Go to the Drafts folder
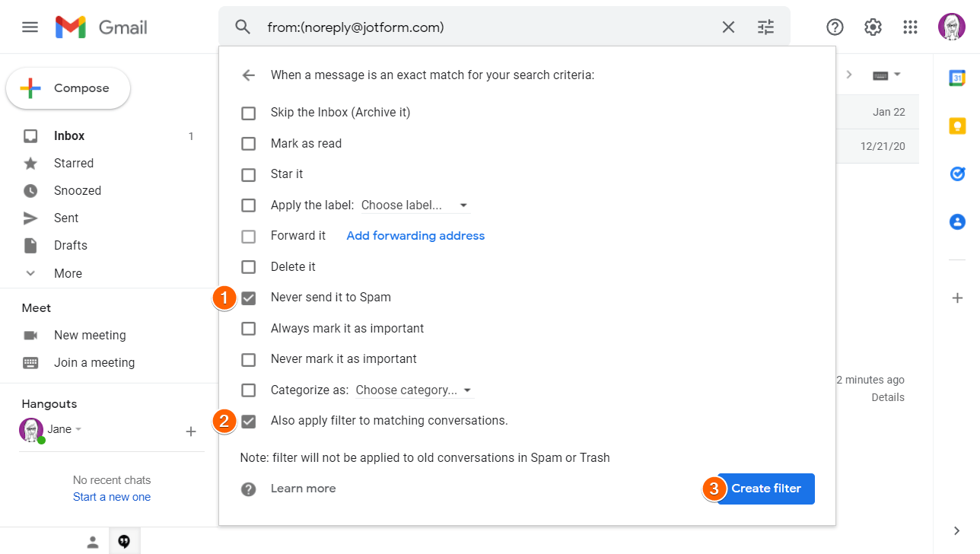Image resolution: width=980 pixels, height=554 pixels. coord(70,245)
